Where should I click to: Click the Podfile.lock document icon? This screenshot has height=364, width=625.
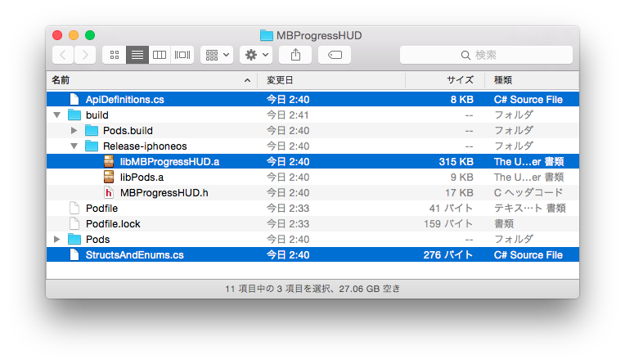point(74,223)
